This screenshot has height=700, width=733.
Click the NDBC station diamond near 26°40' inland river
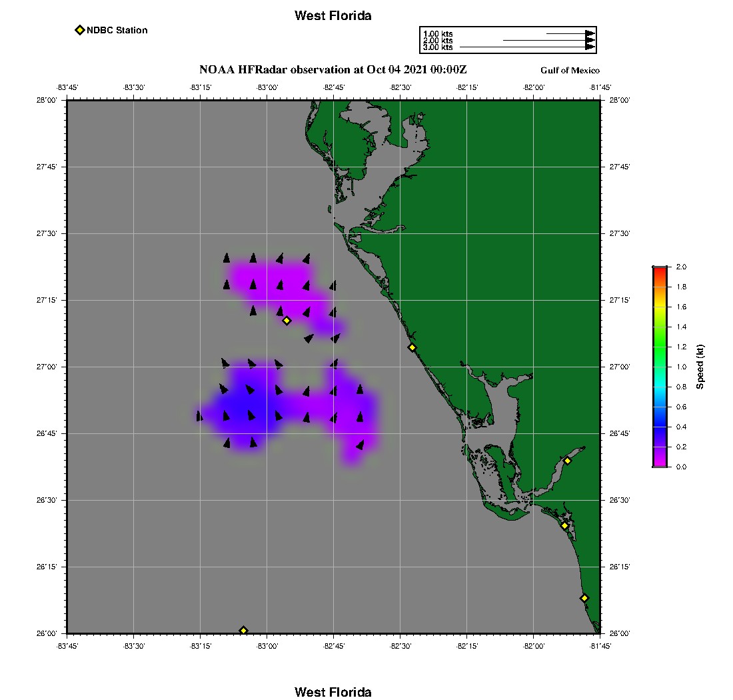click(568, 461)
